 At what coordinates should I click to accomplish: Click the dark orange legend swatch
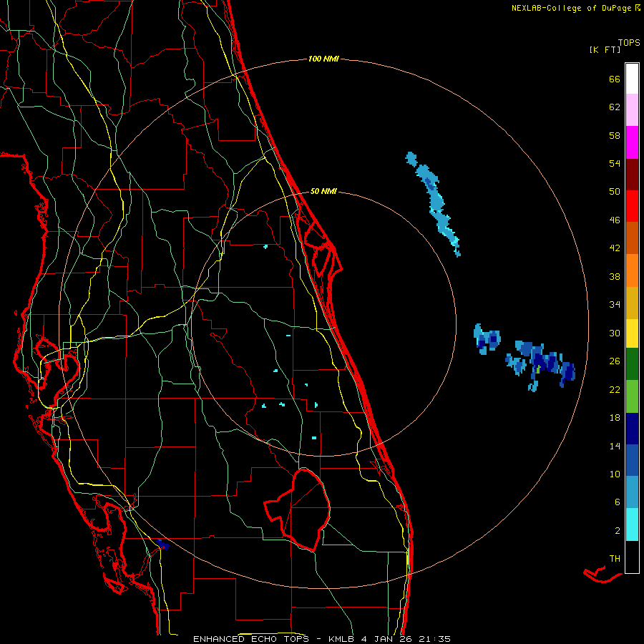tap(632, 238)
